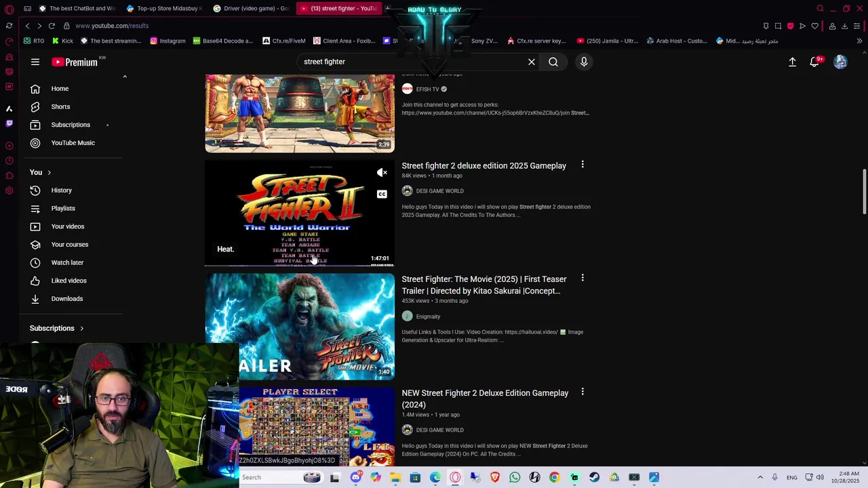Open Your courses in the sidebar
Viewport: 868px width, 488px height.
point(71,245)
